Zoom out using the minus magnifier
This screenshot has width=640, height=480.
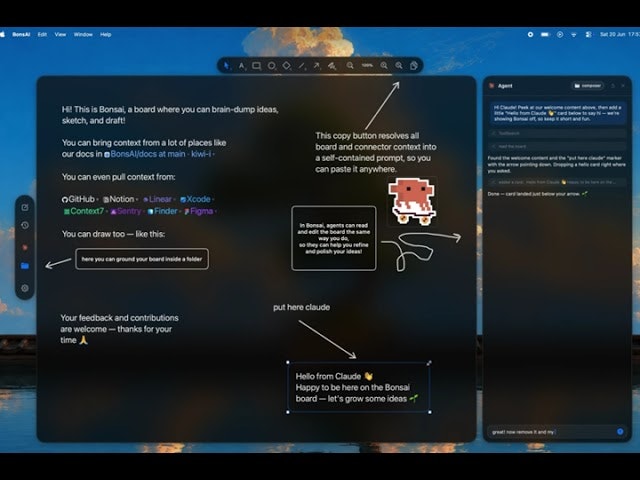tap(350, 65)
